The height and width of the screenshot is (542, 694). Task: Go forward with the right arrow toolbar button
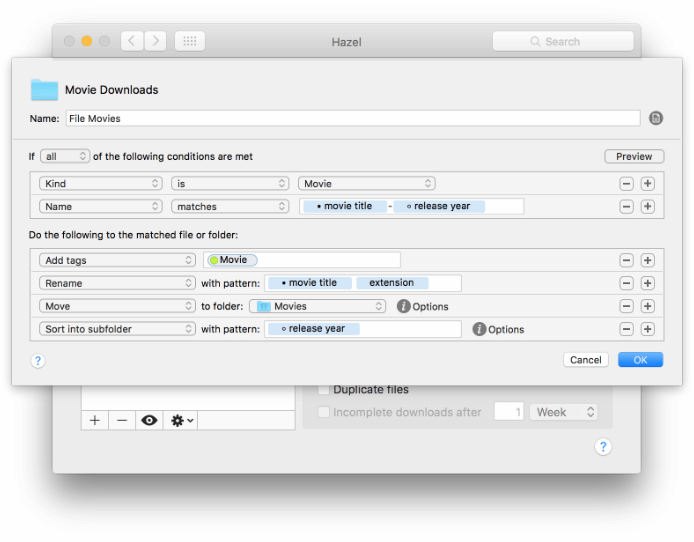(x=155, y=41)
